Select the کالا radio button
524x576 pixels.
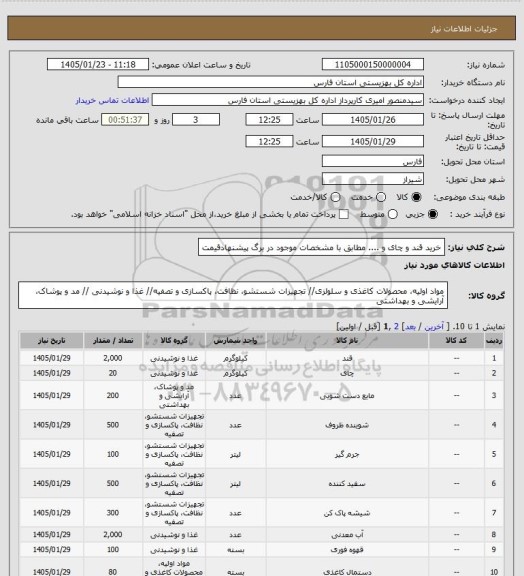(416, 197)
